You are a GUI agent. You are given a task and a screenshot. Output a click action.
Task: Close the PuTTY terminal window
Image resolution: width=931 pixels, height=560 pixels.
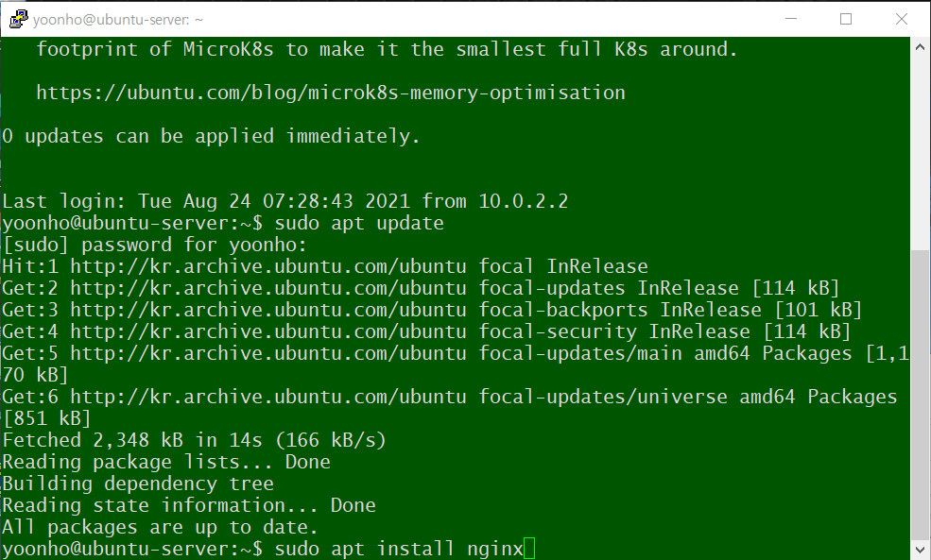[x=902, y=19]
